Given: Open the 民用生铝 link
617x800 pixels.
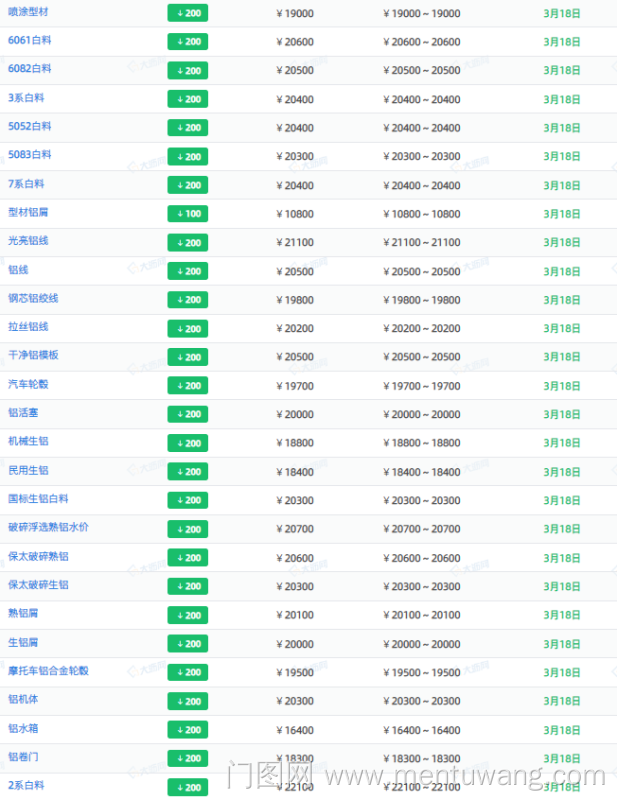Looking at the screenshot, I should point(28,470).
